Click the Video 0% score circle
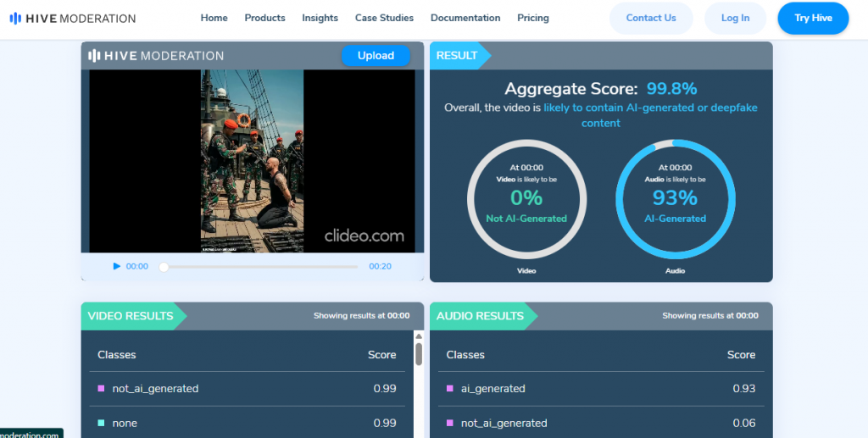 (526, 198)
